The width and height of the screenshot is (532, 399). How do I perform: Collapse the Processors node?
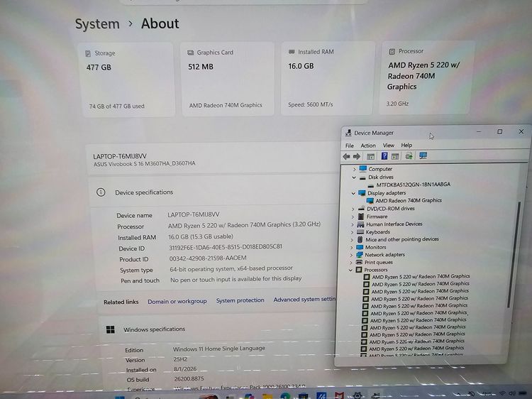coord(350,270)
